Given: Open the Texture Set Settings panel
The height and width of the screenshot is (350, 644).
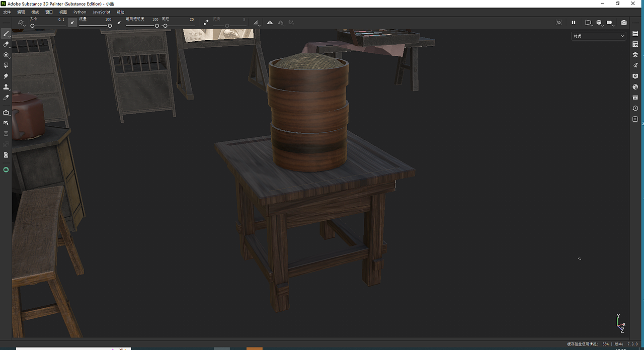Looking at the screenshot, I should (635, 44).
